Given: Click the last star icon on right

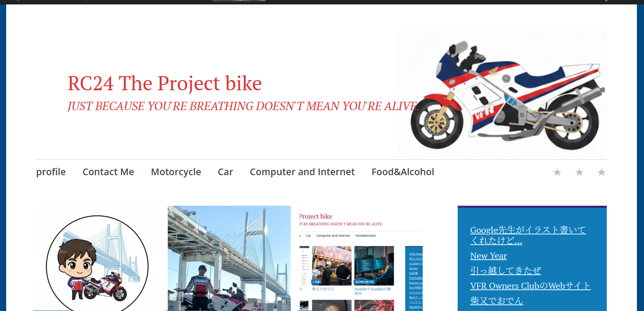Looking at the screenshot, I should (x=602, y=172).
